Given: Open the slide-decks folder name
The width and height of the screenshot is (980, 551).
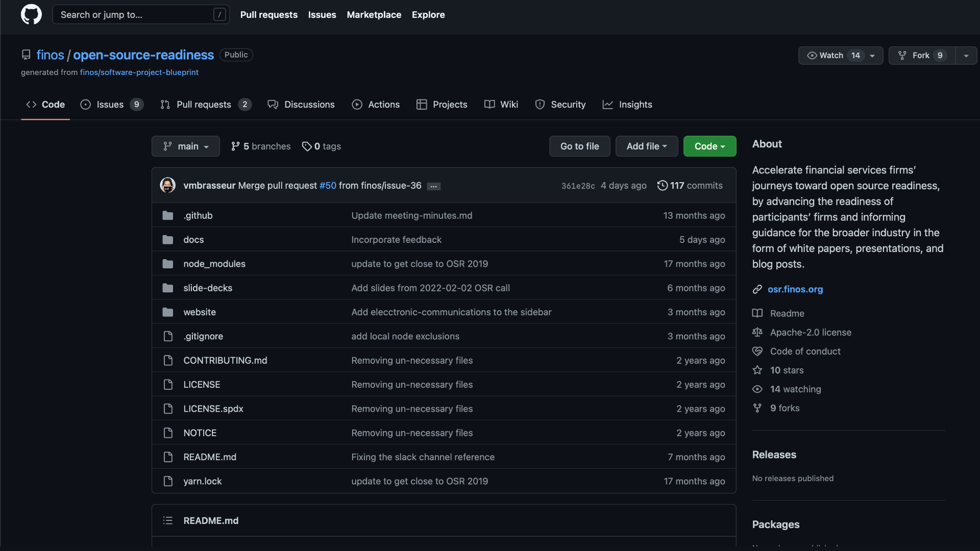Looking at the screenshot, I should 208,288.
